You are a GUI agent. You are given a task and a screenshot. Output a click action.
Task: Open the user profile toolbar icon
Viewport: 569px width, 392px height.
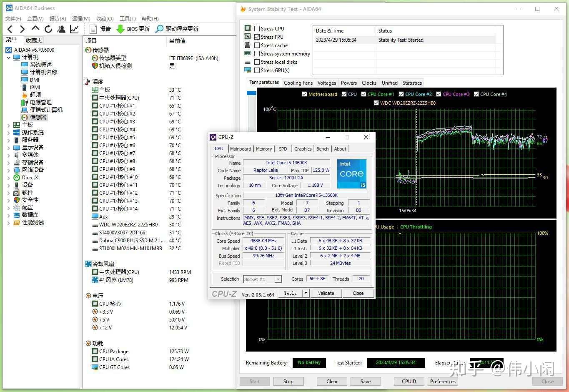61,29
